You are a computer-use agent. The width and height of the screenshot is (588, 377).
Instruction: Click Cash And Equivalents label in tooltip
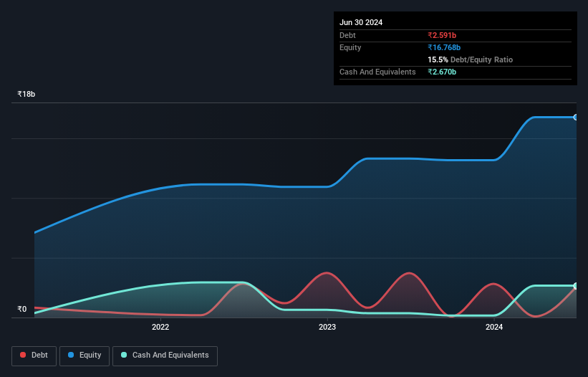point(377,72)
